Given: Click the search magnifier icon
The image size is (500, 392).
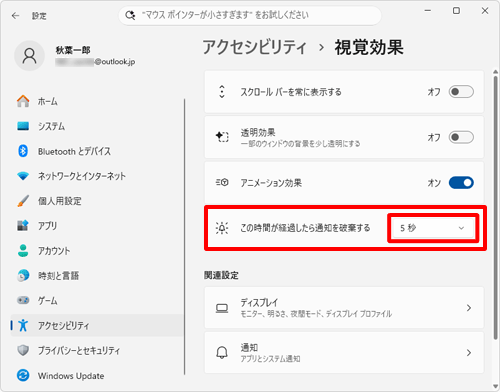Looking at the screenshot, I should [130, 15].
